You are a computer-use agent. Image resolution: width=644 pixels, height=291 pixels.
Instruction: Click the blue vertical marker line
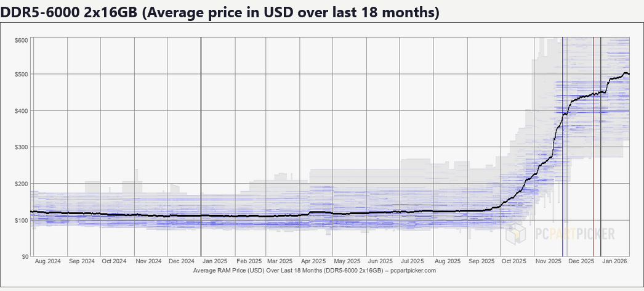(563, 185)
